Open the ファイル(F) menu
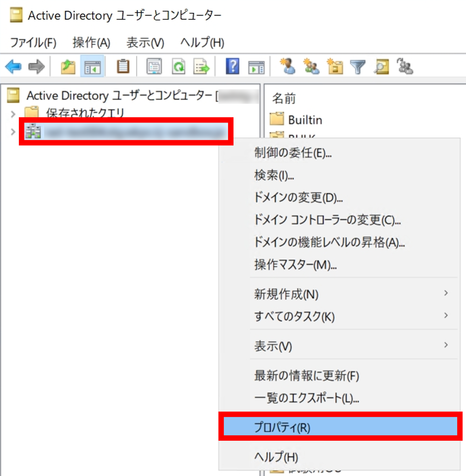Screen dimensions: 466x476 click(33, 43)
